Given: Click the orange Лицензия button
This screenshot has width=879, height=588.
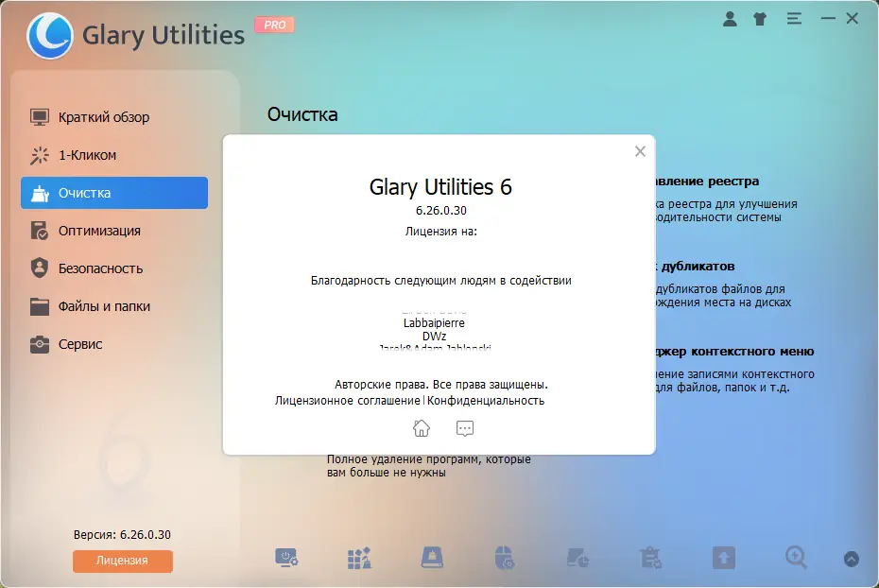Looking at the screenshot, I should pyautogui.click(x=122, y=561).
